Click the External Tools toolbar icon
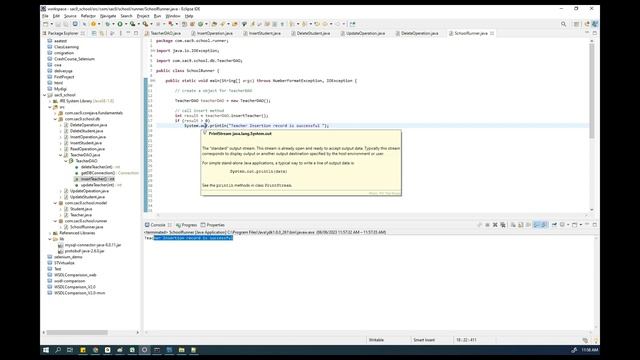This screenshot has height=360, width=640. click(x=145, y=24)
